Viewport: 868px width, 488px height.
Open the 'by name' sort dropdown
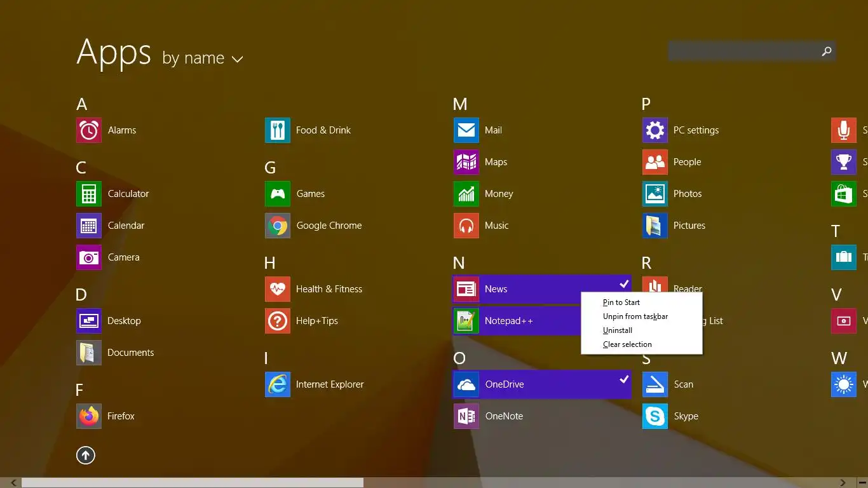(x=203, y=58)
